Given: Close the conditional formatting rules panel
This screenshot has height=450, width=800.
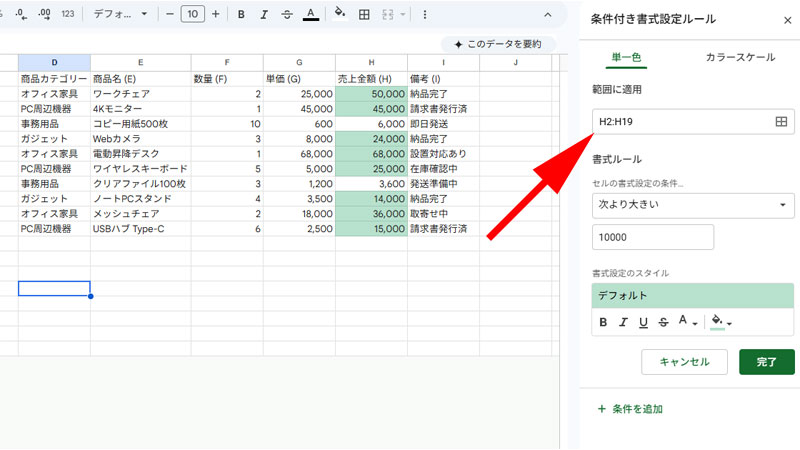Looking at the screenshot, I should click(x=788, y=20).
